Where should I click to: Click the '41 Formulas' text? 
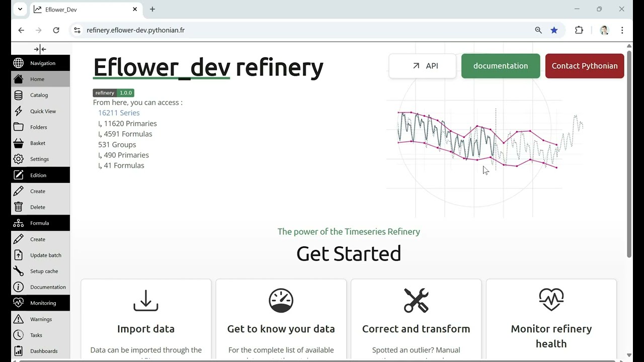click(x=124, y=165)
